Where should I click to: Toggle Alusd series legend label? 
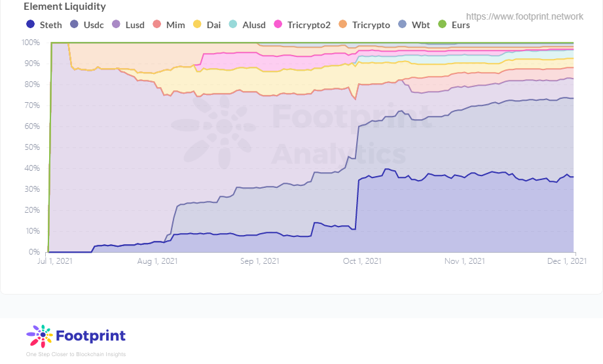[254, 25]
